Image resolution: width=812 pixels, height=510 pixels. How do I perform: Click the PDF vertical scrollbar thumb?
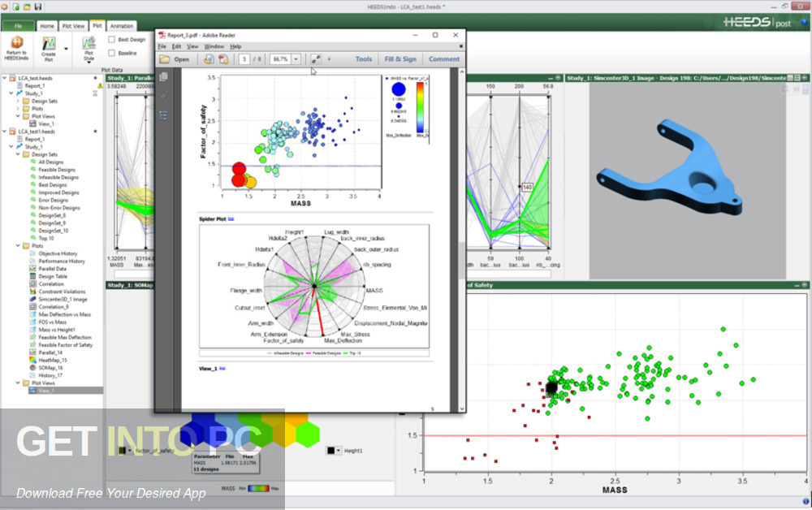(x=461, y=261)
